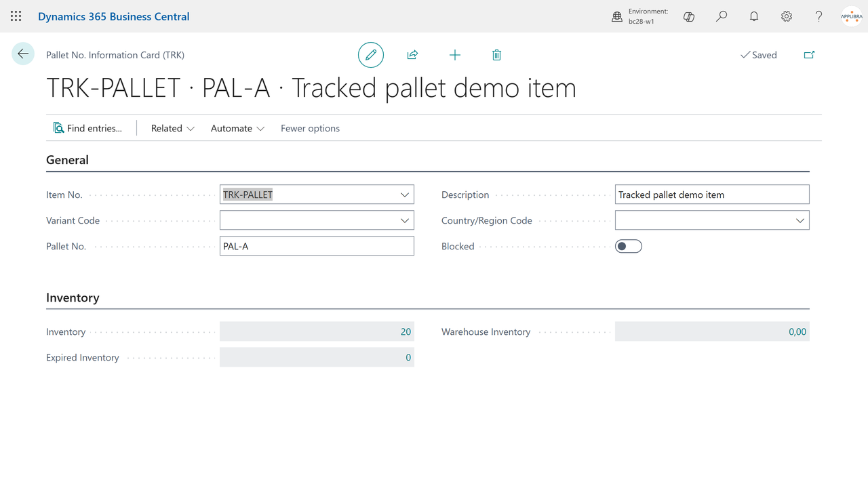Collapse the Inventory section heading
This screenshot has height=488, width=868.
(x=73, y=298)
